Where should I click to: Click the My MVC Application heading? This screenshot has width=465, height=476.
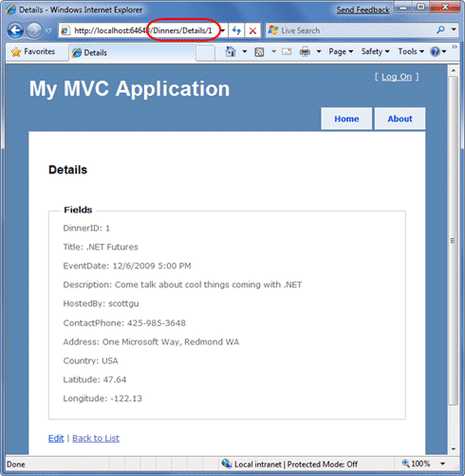tap(129, 88)
